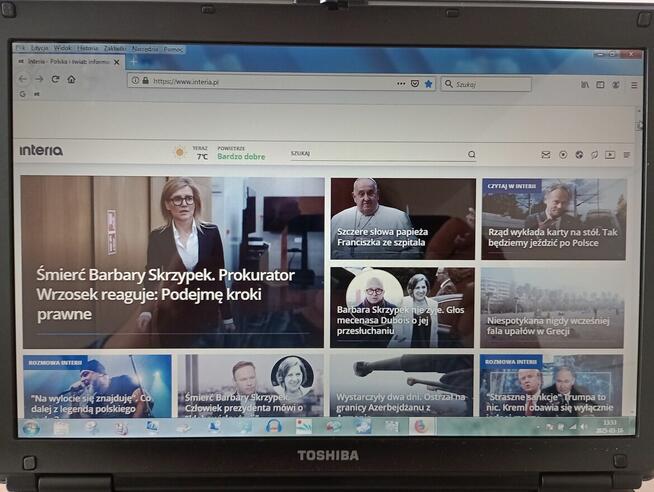Go to browser home page icon

71,79
